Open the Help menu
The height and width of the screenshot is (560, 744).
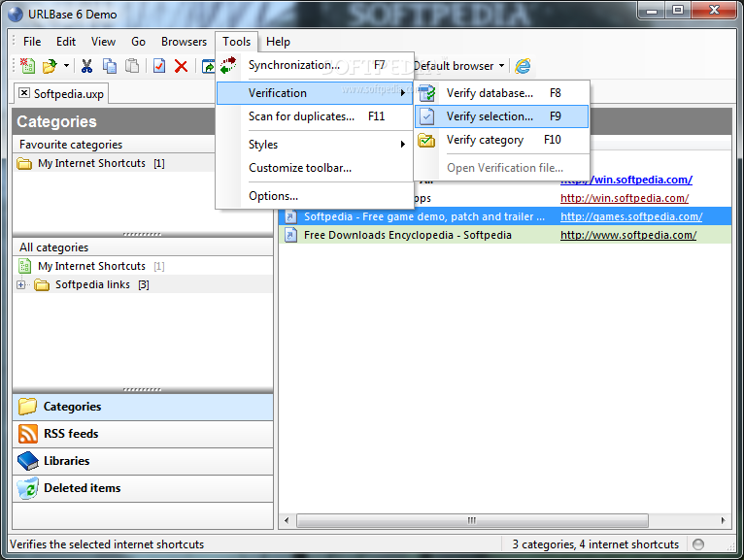tap(278, 42)
